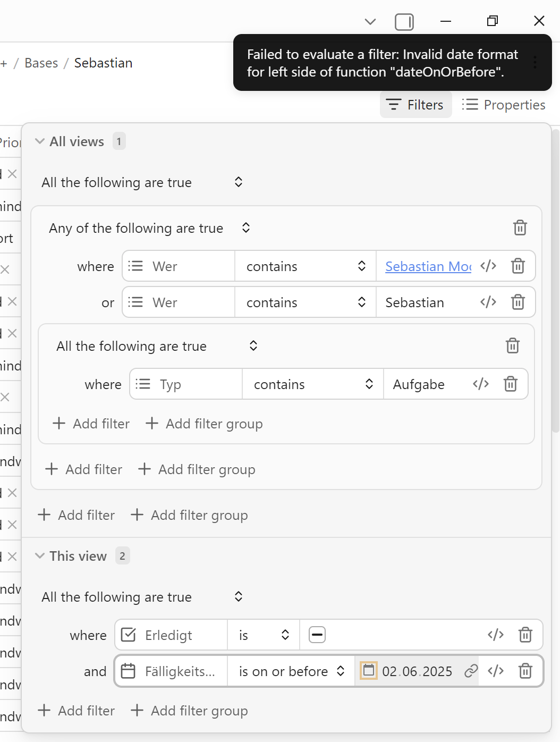Delete the Erledigt filter row

coord(525,635)
